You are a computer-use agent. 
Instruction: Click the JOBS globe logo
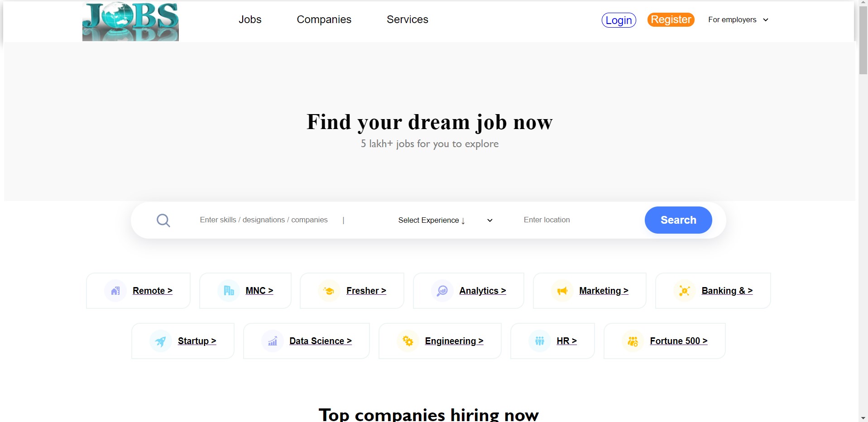[130, 21]
